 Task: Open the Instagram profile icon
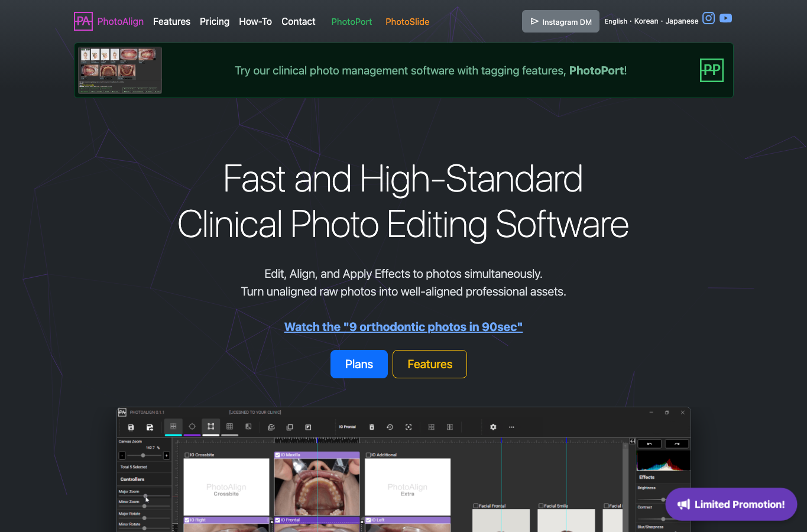click(x=709, y=18)
